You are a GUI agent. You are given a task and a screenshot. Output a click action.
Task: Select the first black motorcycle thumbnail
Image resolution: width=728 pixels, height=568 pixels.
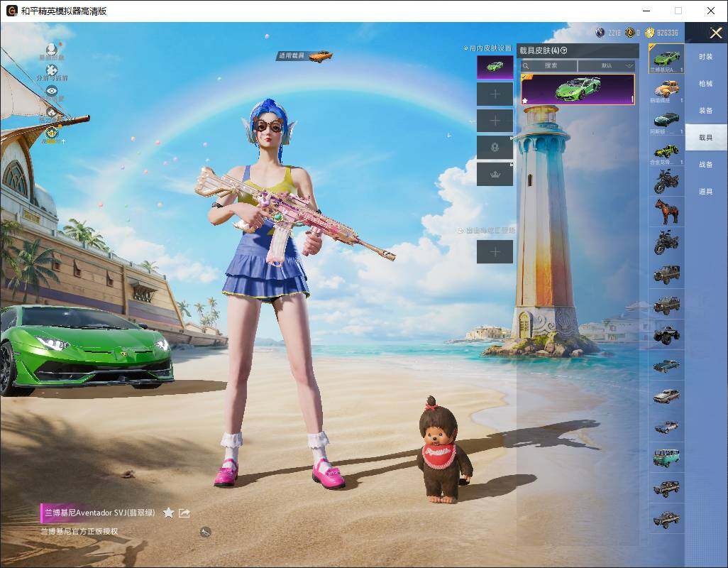point(666,181)
